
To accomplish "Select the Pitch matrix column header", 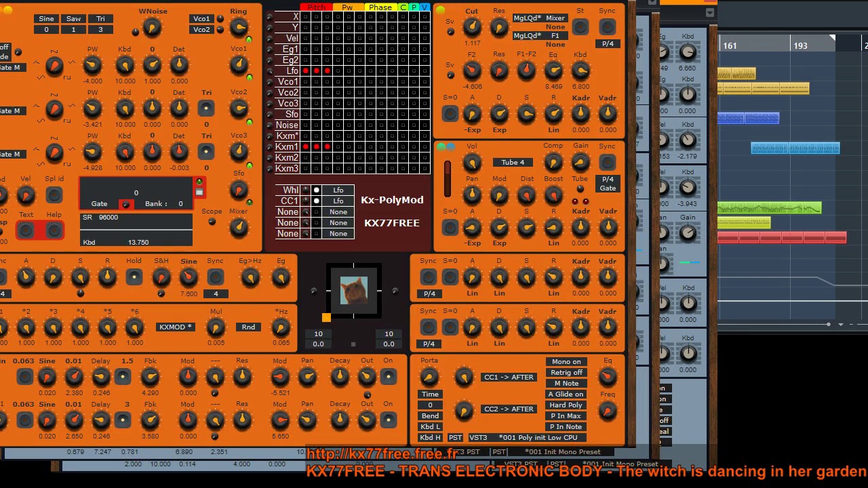I will [316, 7].
